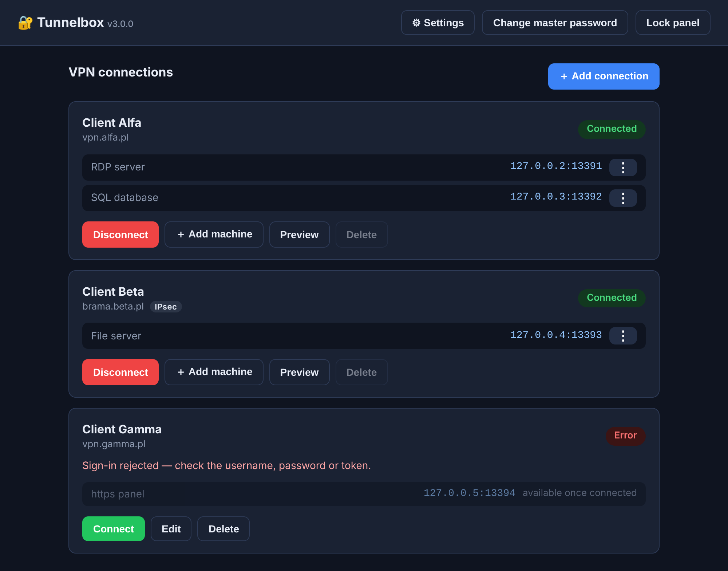Click Change master password
Viewport: 728px width, 571px height.
[x=555, y=23]
